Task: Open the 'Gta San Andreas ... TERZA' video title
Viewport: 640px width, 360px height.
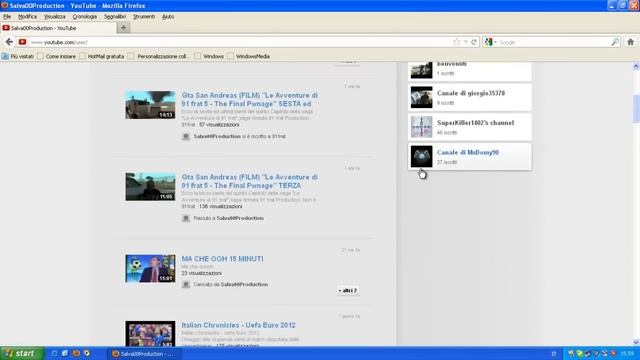Action: [x=249, y=181]
